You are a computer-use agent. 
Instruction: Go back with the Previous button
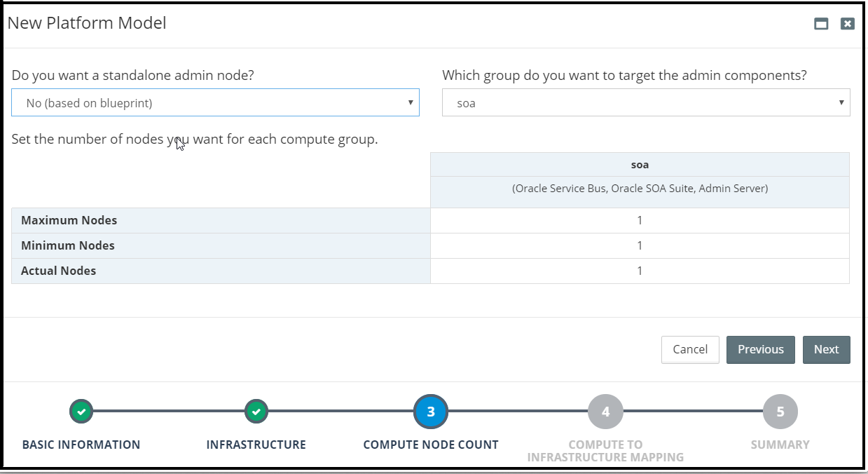pos(760,349)
